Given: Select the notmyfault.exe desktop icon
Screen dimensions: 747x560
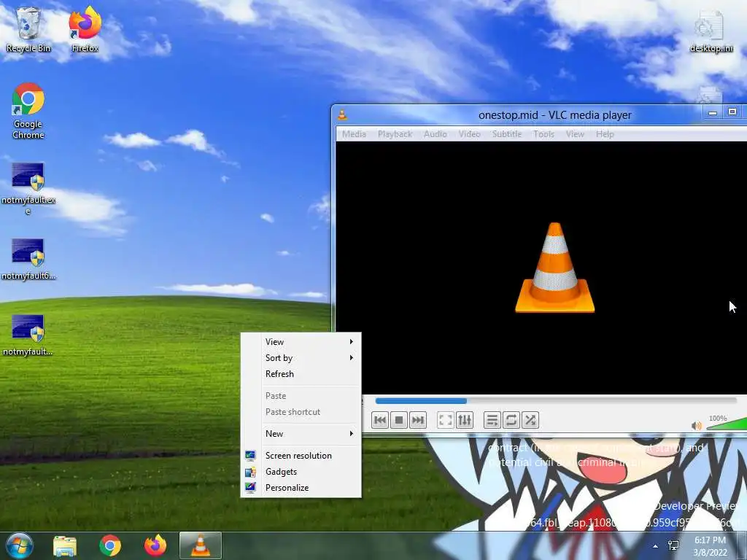Looking at the screenshot, I should tap(28, 187).
